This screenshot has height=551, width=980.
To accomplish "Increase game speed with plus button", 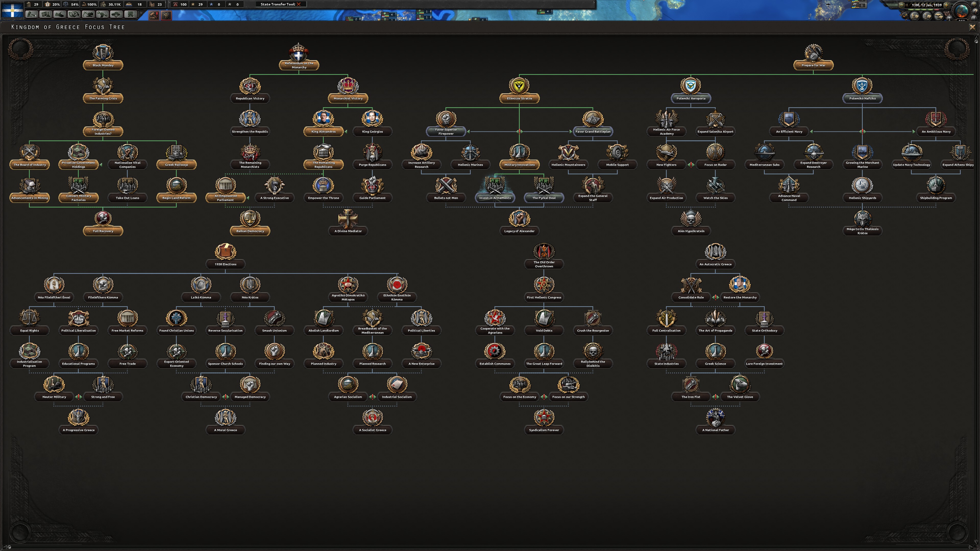I will pos(947,5).
